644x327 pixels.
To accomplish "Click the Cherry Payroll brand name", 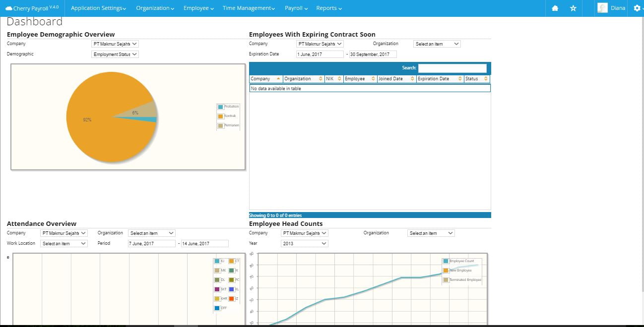I will tap(31, 8).
